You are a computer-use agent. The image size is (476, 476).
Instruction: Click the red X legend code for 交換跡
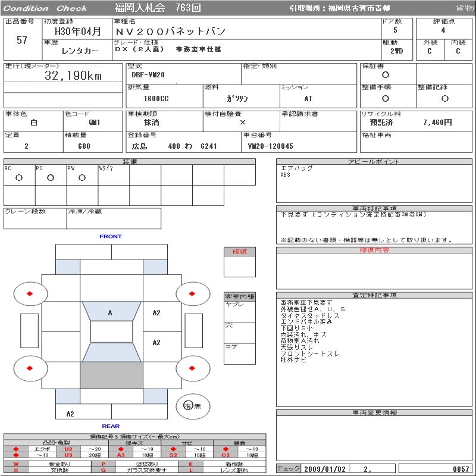(x=16, y=470)
